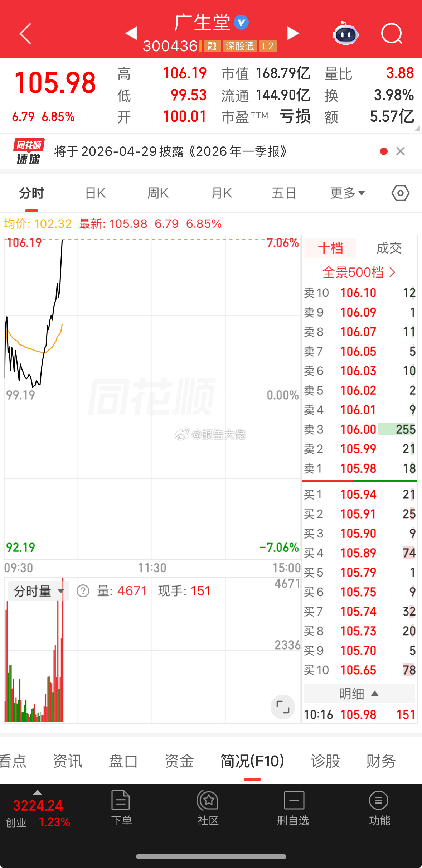Tap the back arrow icon
The height and width of the screenshot is (868, 422).
(x=25, y=34)
